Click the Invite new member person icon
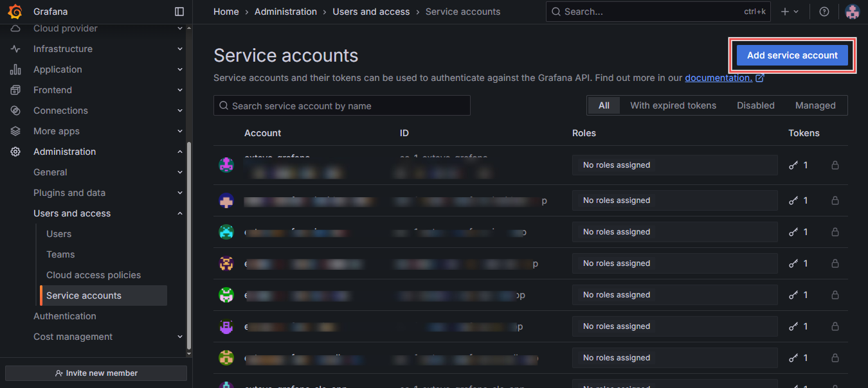The height and width of the screenshot is (388, 868). 59,373
